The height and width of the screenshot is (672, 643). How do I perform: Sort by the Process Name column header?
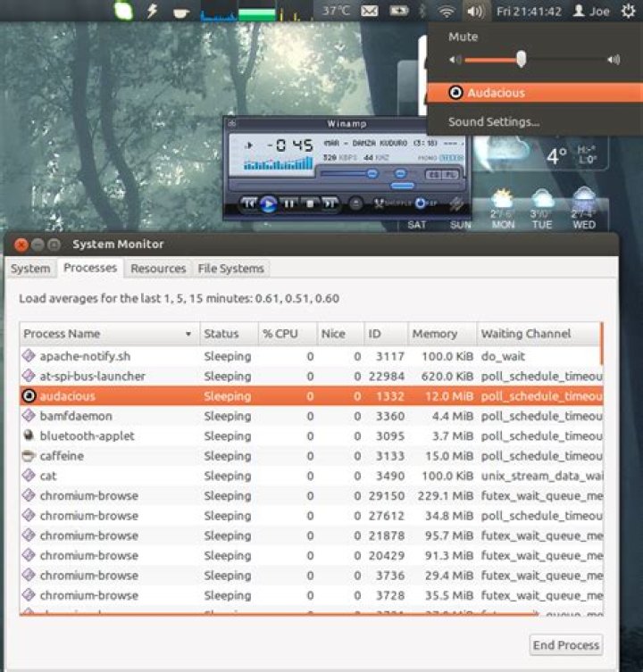[109, 334]
